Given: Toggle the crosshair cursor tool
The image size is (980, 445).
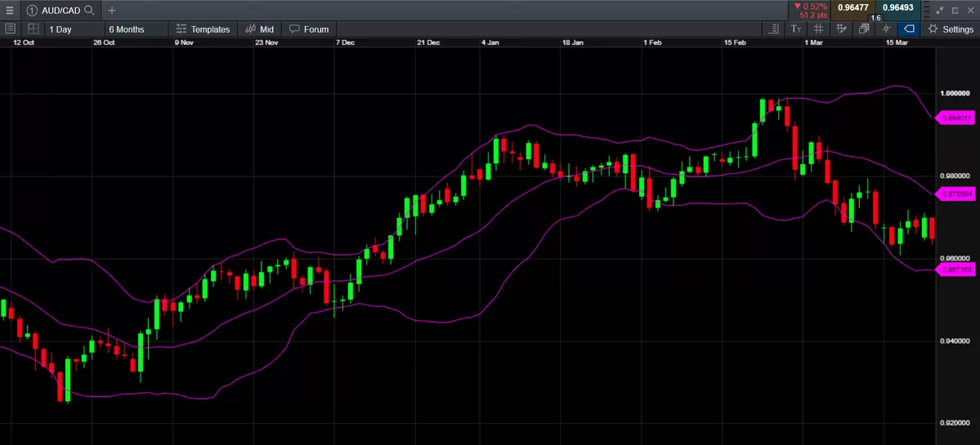Looking at the screenshot, I should [x=887, y=29].
